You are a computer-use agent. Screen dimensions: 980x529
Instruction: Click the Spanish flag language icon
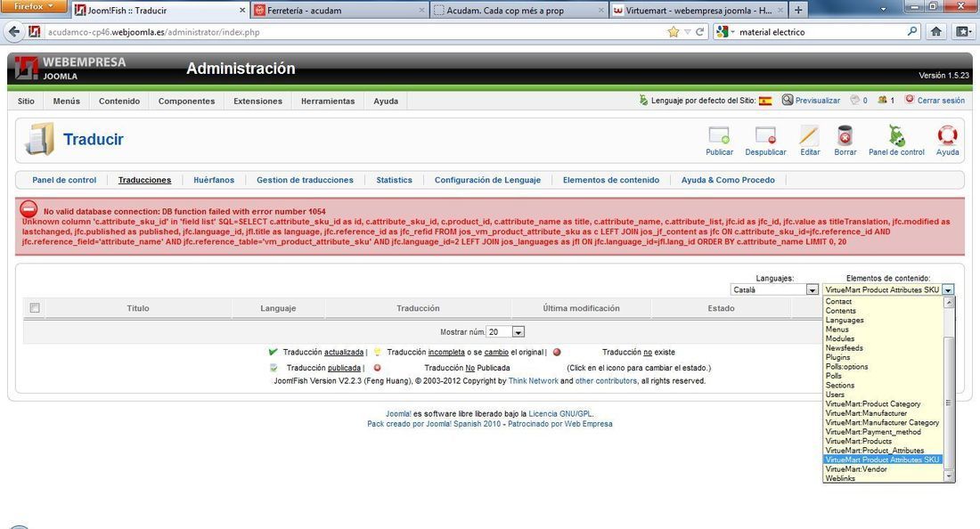coord(765,101)
